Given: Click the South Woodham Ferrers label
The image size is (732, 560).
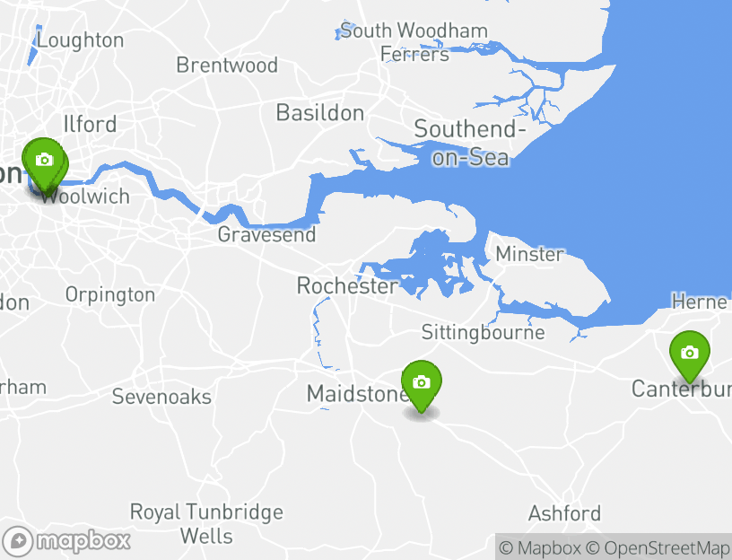Looking at the screenshot, I should 414,42.
